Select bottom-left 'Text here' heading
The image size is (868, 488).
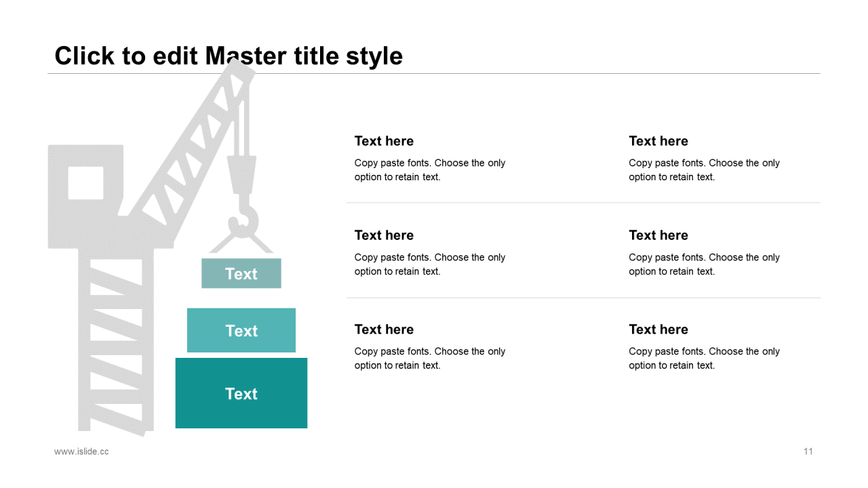coord(384,329)
